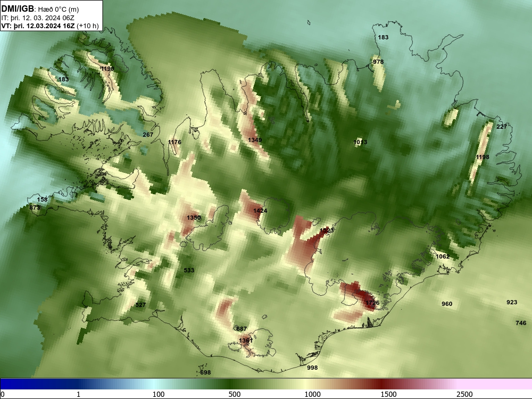The height and width of the screenshot is (399, 532).
Task: Click the DMI/IGB title in the legend box
Action: (18, 9)
